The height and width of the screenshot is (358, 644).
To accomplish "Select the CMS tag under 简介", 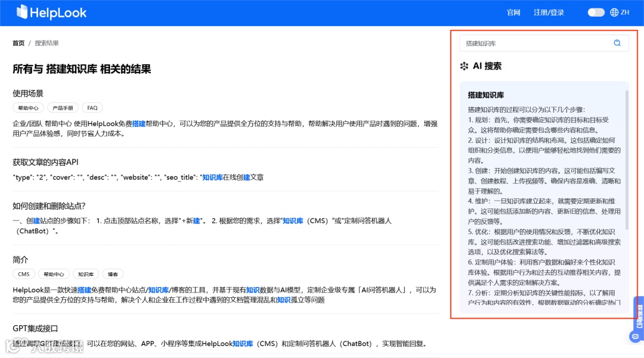I will pos(23,274).
